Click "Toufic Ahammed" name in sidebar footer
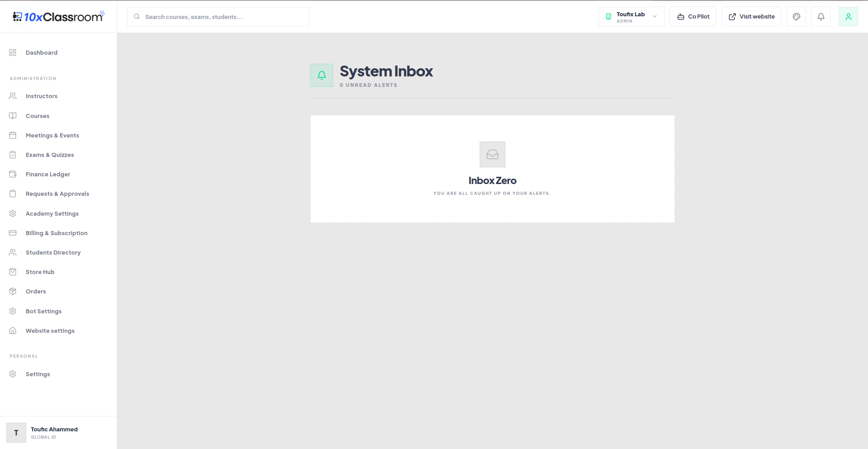 (54, 429)
